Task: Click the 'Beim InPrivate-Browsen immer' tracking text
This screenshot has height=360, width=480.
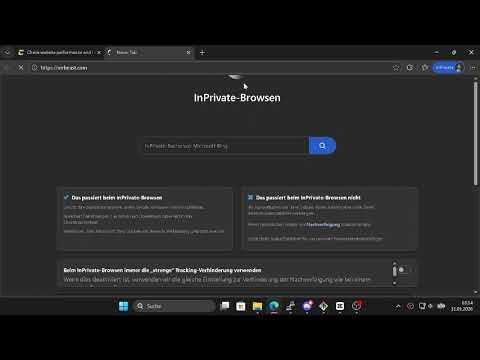Action: [162, 270]
